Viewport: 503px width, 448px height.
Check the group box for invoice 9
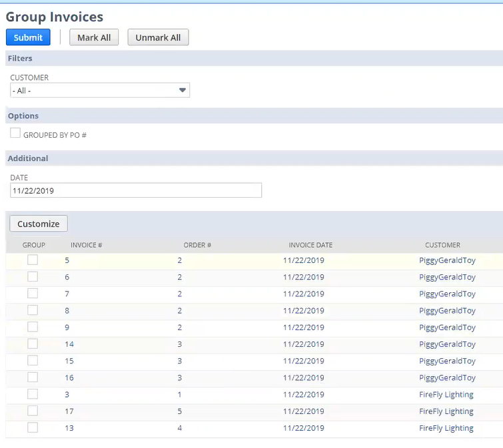coord(33,327)
